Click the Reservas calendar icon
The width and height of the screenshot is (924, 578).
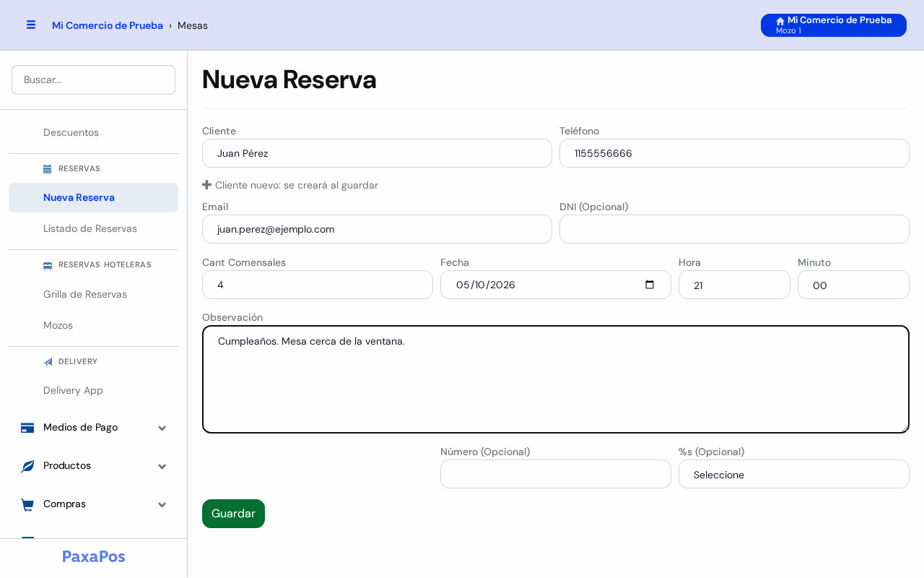[x=48, y=168]
